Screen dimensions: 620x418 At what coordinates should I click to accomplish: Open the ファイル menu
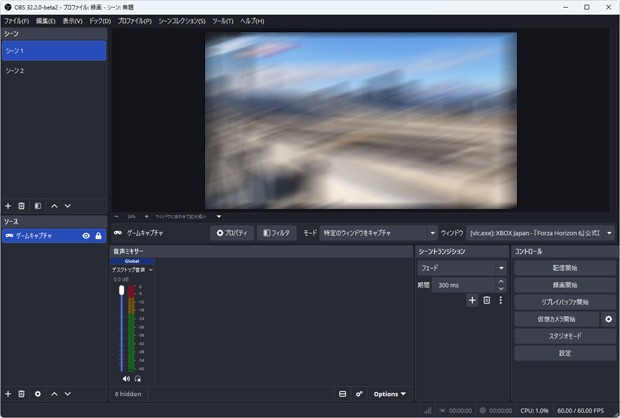pos(17,21)
